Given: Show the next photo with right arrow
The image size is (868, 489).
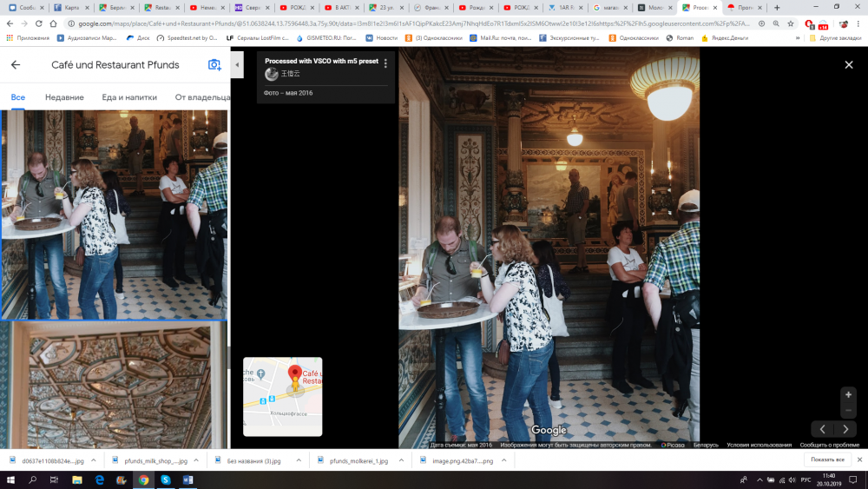Looking at the screenshot, I should point(846,428).
